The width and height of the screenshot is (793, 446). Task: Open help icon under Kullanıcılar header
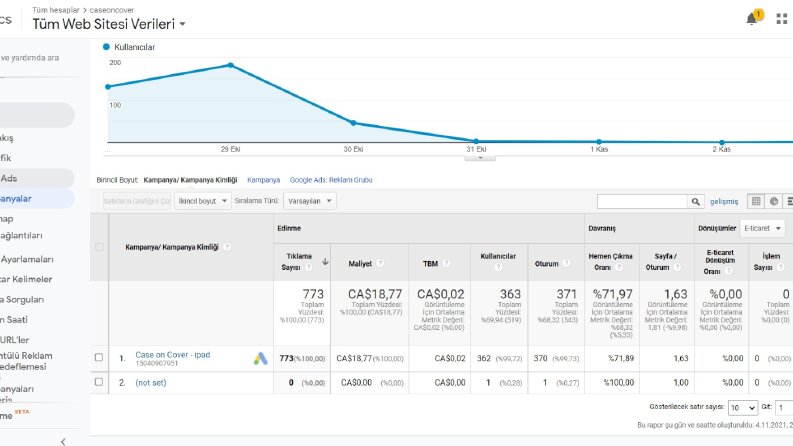(498, 266)
